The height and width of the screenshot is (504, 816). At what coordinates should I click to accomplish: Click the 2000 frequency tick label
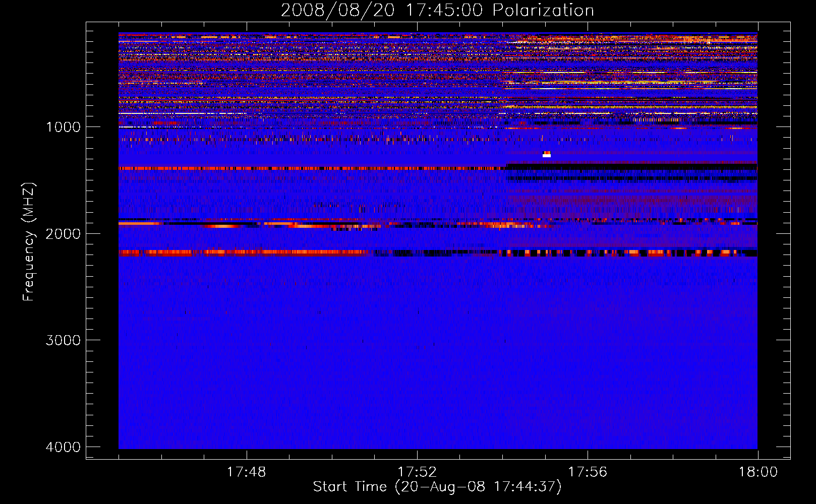pyautogui.click(x=63, y=233)
